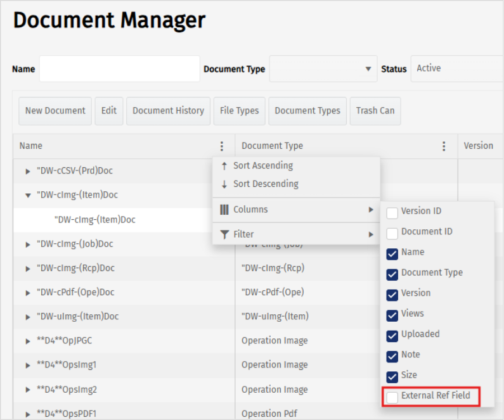Open the Document Types button
Viewport: 504px width, 420px height.
[x=307, y=111]
